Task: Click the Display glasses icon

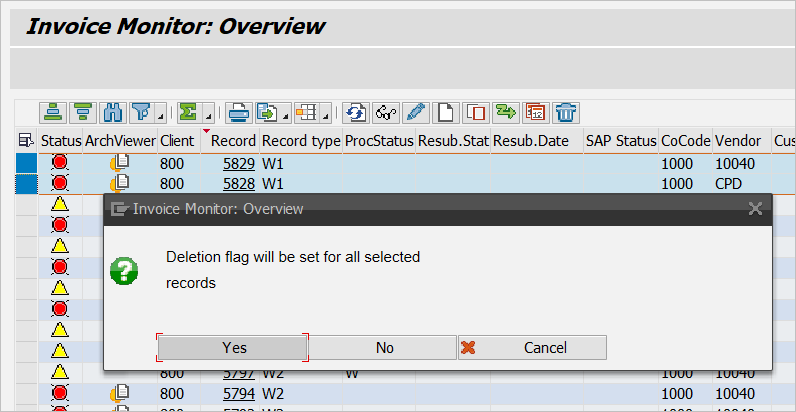Action: (386, 111)
